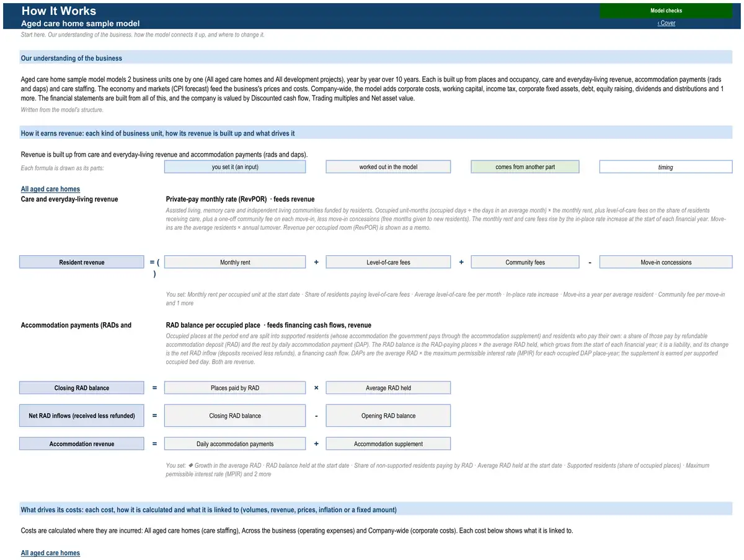The height and width of the screenshot is (560, 744).
Task: Click the Opening RAD balance box
Action: (388, 416)
